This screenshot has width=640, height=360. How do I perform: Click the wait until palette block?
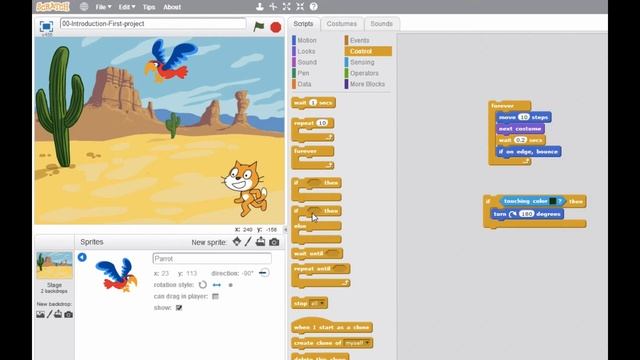317,253
